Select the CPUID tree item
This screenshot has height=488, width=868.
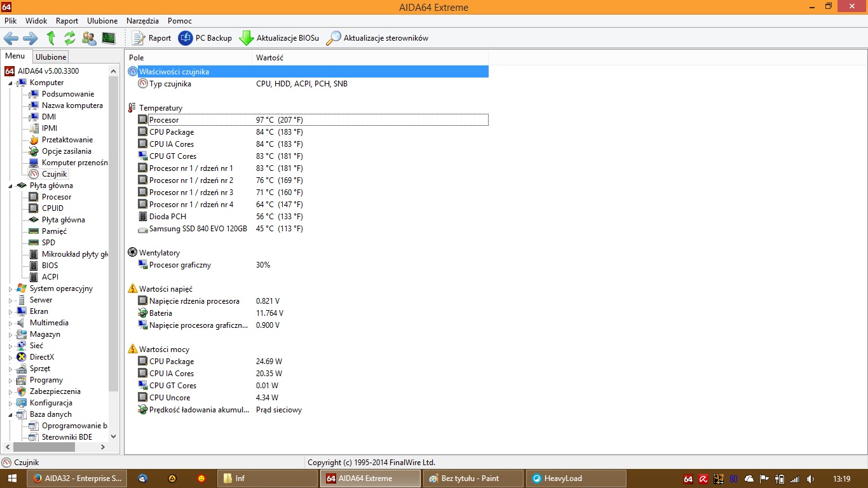[x=52, y=208]
